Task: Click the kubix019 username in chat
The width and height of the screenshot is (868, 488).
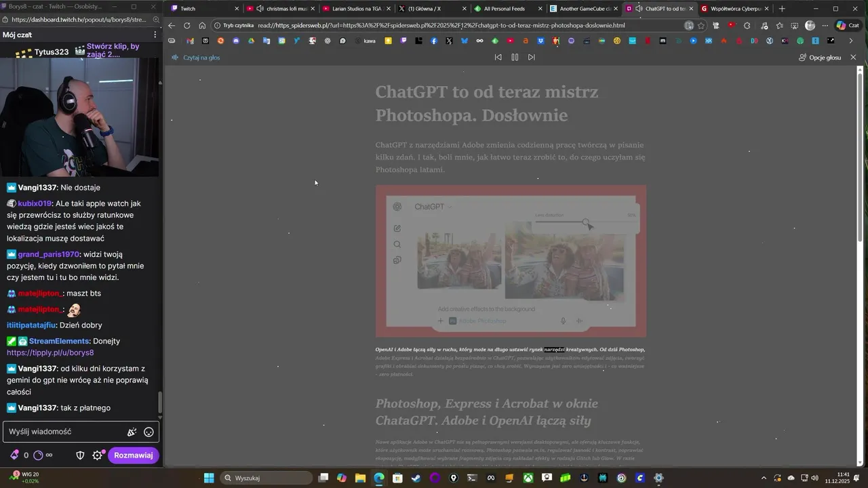Action: 35,204
